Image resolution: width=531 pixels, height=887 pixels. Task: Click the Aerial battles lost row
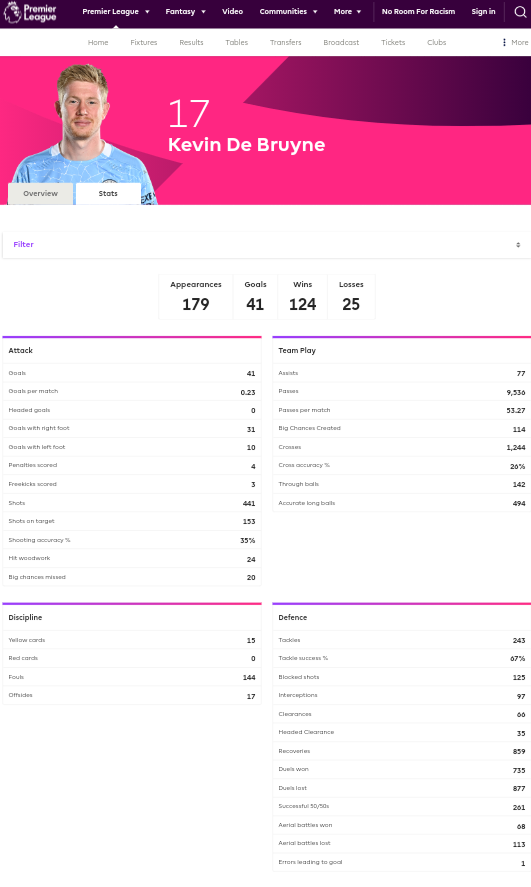pyautogui.click(x=402, y=844)
